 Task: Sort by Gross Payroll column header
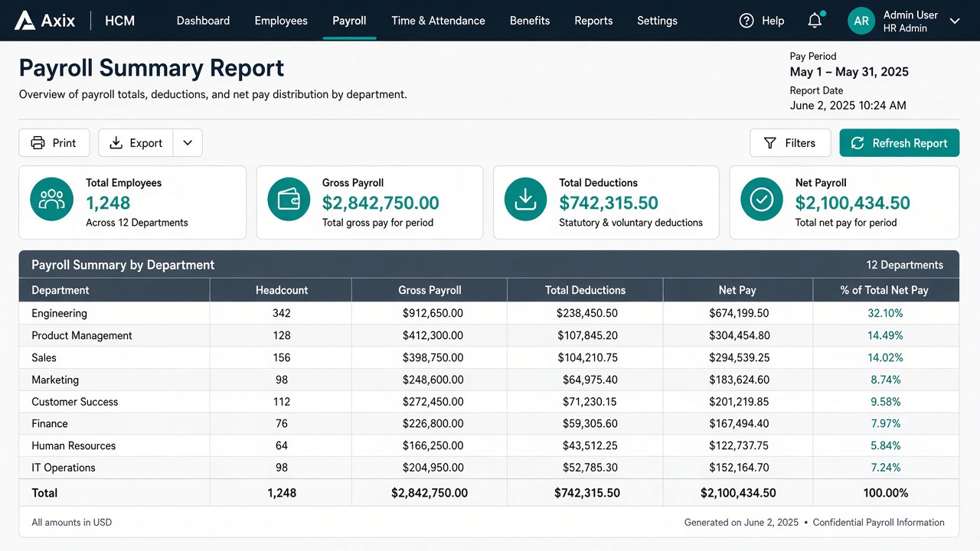point(430,290)
